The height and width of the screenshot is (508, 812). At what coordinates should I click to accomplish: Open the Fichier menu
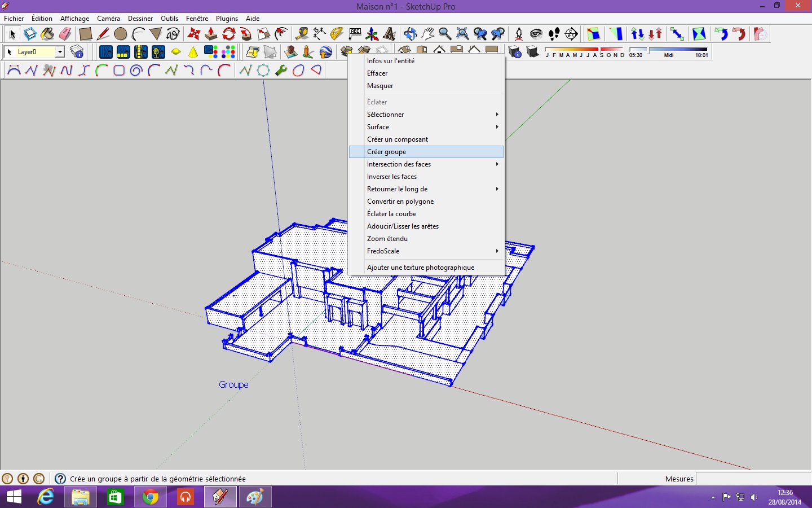[x=14, y=19]
